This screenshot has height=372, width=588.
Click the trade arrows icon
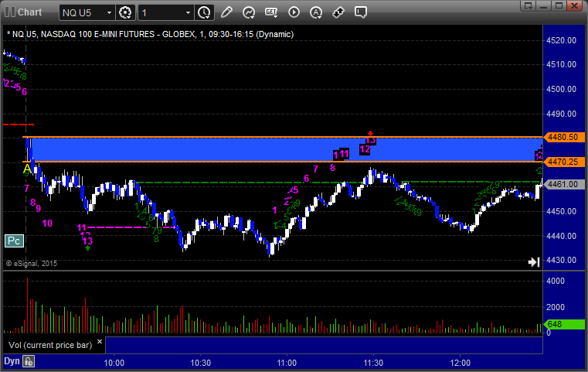tap(338, 12)
